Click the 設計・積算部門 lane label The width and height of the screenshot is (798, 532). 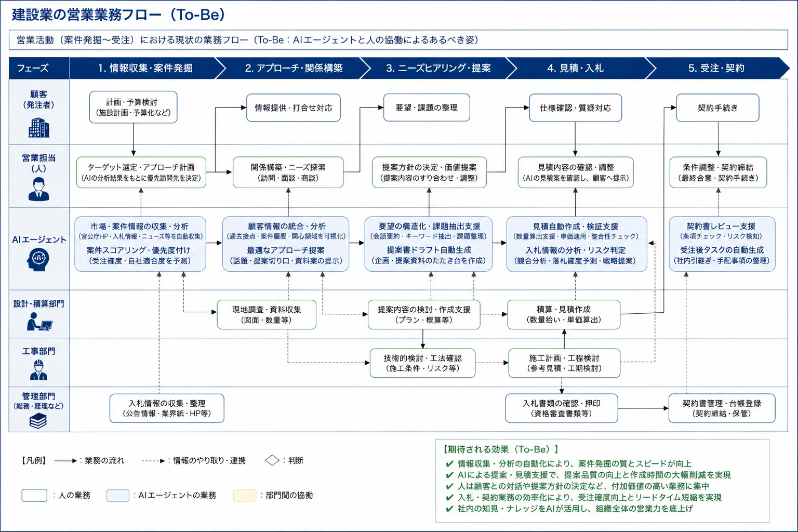(x=39, y=303)
